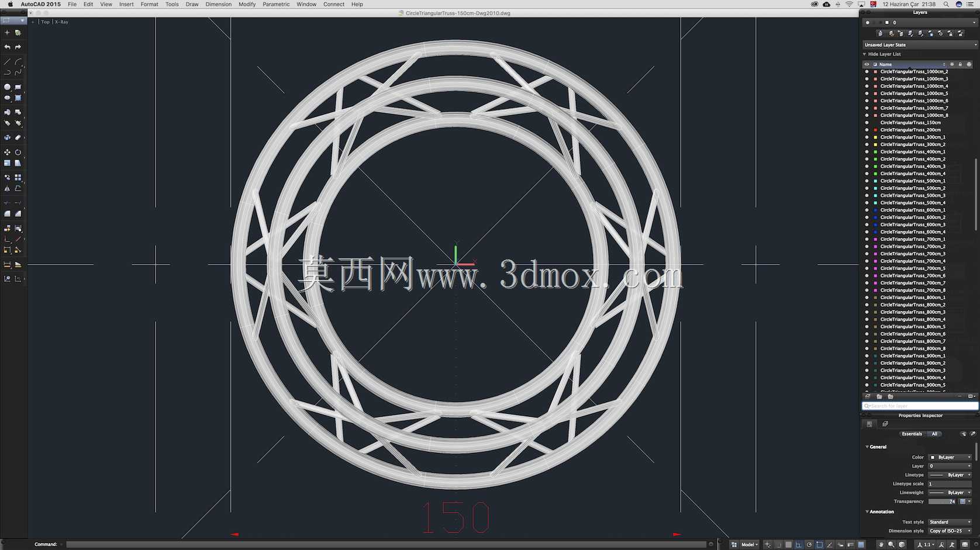Image resolution: width=980 pixels, height=550 pixels.
Task: Click the Search for layer field
Action: [x=920, y=406]
